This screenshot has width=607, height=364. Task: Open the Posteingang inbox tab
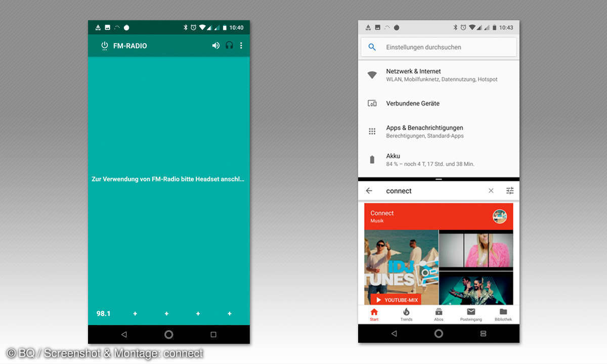point(471,314)
